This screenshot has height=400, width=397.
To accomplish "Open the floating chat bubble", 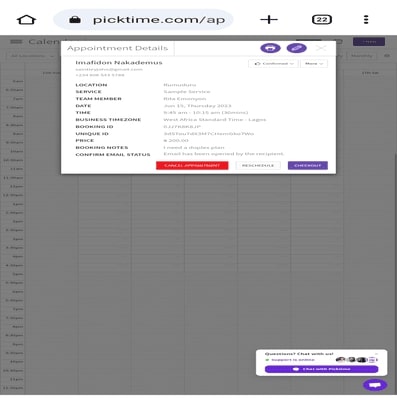I will (375, 385).
